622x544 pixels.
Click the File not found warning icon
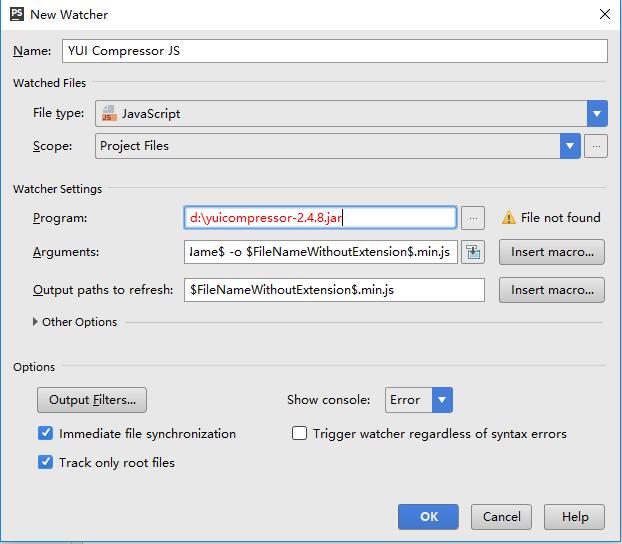[x=509, y=217]
